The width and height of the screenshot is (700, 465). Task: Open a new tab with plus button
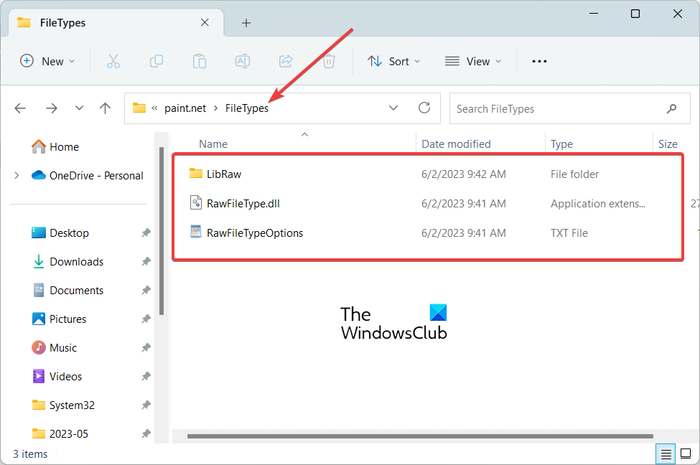click(246, 23)
